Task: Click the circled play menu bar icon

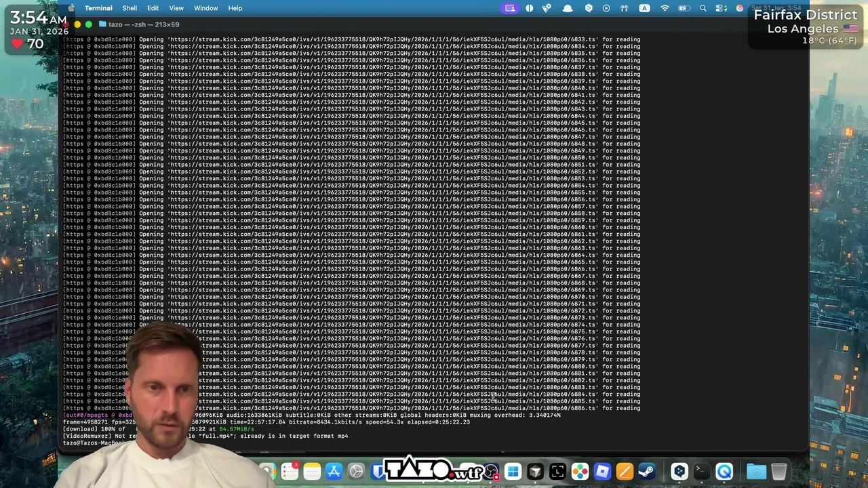Action: 606,8
